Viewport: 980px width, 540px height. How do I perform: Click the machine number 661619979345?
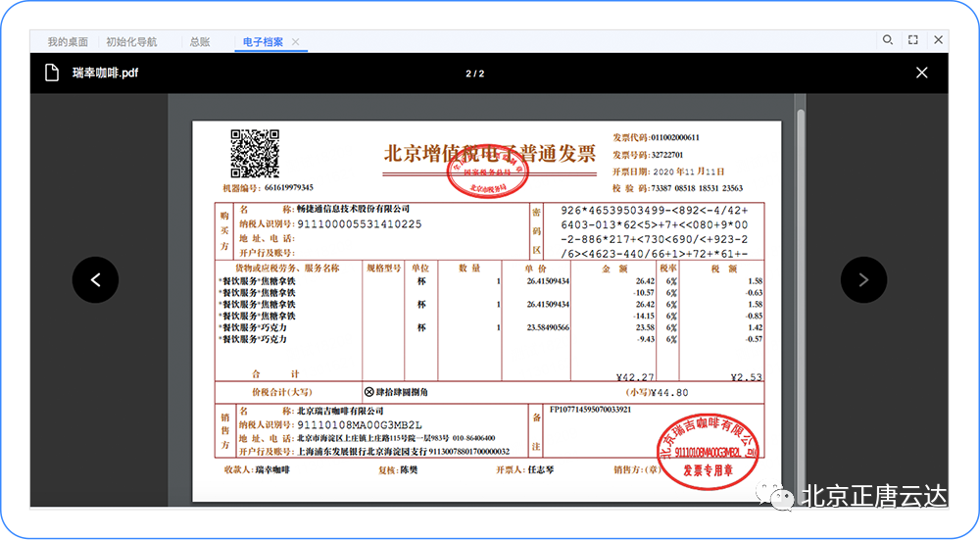point(289,187)
